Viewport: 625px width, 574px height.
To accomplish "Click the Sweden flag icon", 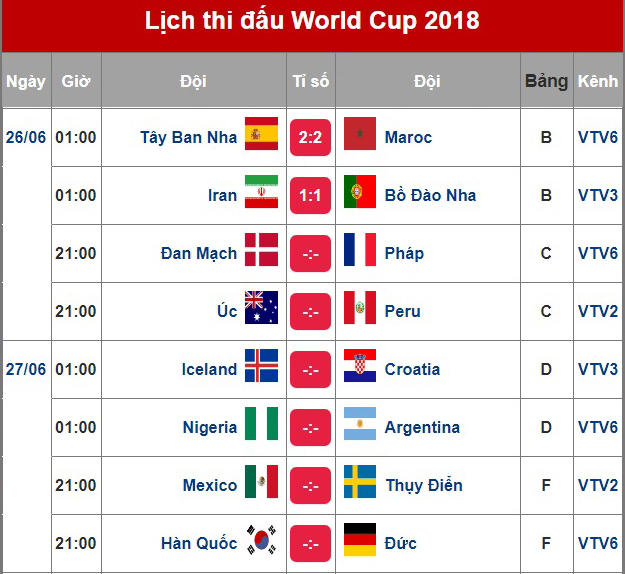I will 360,483.
